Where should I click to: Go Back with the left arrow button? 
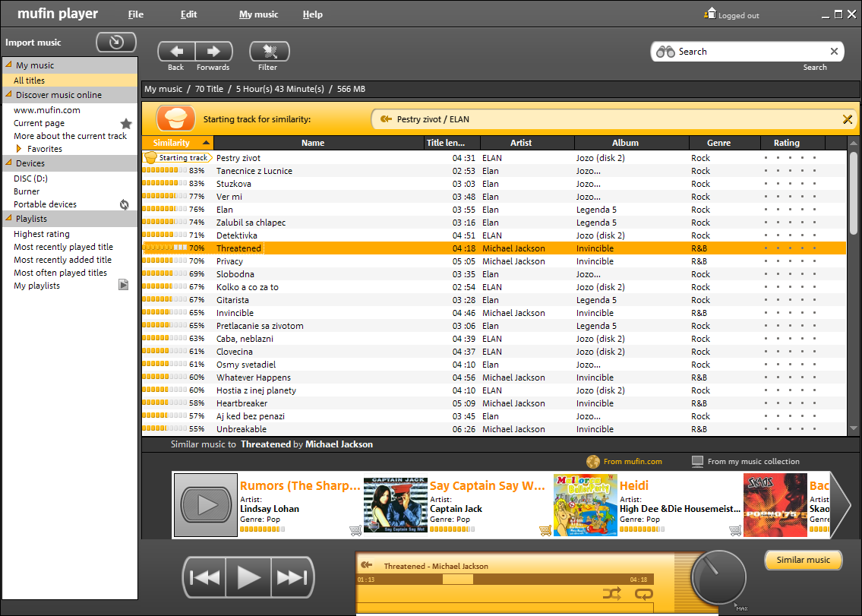(176, 52)
